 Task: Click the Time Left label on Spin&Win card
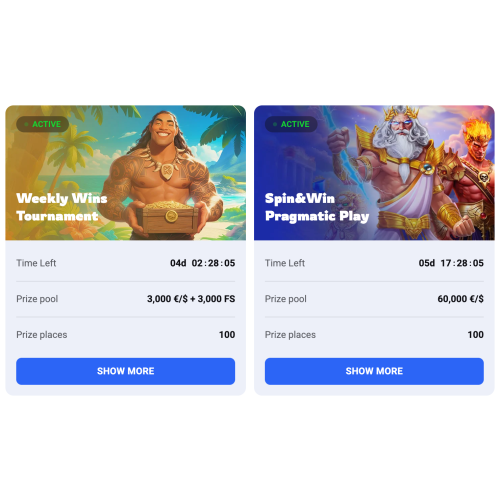tap(285, 263)
